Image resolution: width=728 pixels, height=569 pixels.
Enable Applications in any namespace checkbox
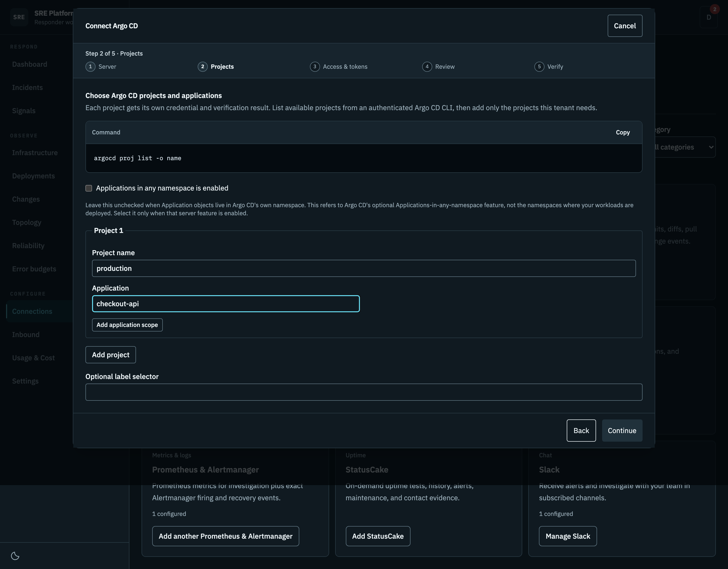89,188
